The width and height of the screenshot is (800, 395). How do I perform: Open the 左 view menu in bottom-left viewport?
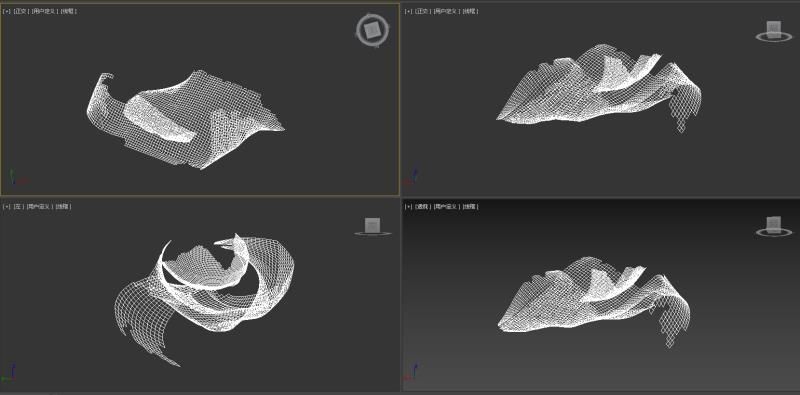click(19, 206)
